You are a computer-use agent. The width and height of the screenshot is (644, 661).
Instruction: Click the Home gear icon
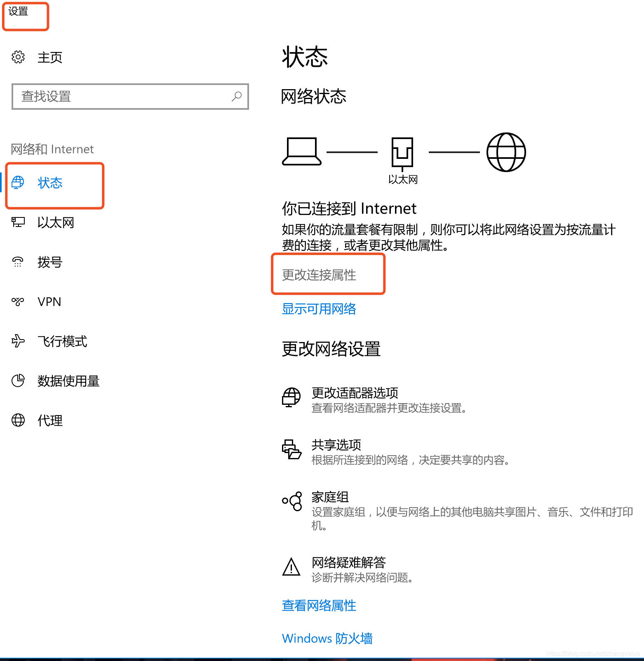pyautogui.click(x=18, y=57)
